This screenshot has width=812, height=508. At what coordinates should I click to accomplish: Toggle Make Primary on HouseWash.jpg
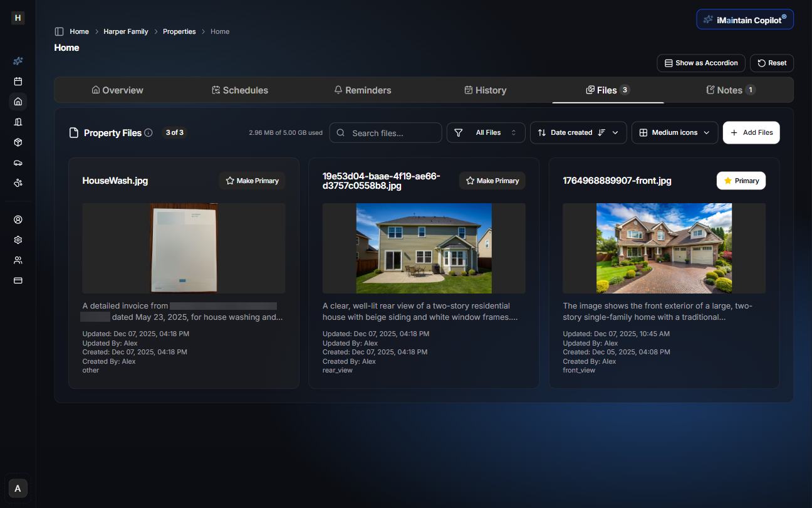[x=252, y=181]
